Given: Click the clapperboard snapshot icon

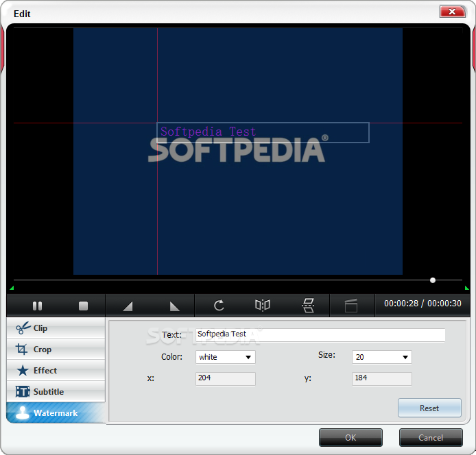Looking at the screenshot, I should coord(351,306).
